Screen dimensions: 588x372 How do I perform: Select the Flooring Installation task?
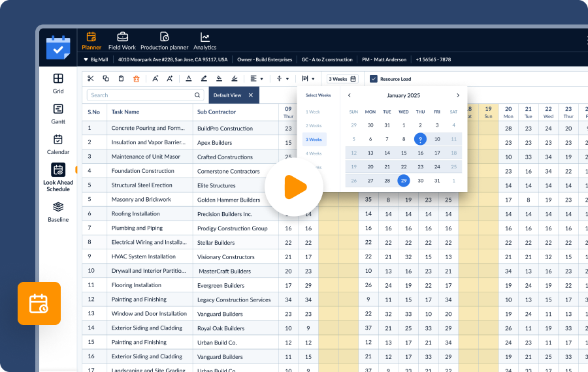tap(136, 285)
